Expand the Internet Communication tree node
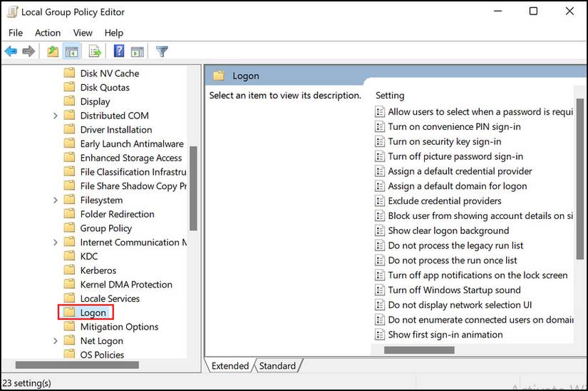The image size is (588, 391). (55, 243)
